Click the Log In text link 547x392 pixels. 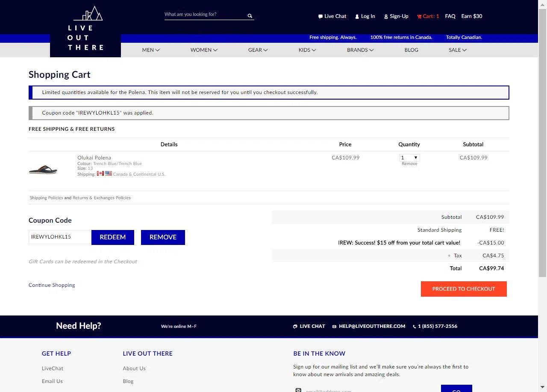[368, 16]
